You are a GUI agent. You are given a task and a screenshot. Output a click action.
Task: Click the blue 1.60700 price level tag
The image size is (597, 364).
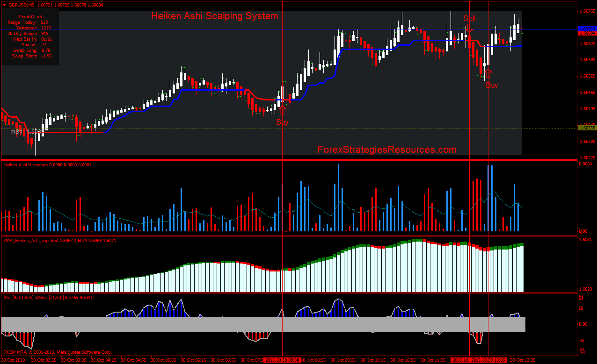click(x=587, y=29)
